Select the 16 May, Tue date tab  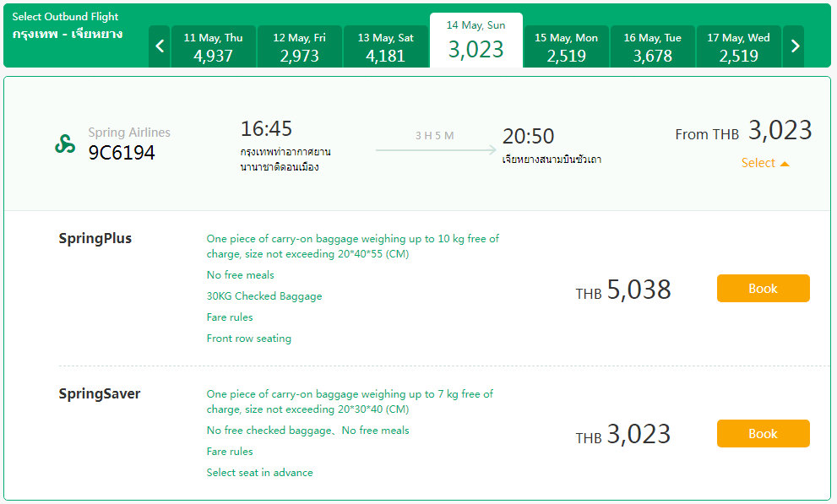652,46
